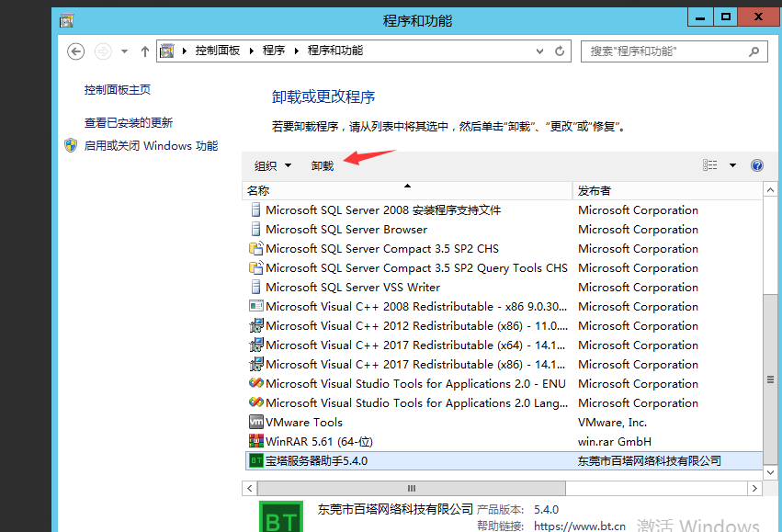Viewport: 782px width, 532px height.
Task: Refresh the programs list
Action: pos(560,51)
